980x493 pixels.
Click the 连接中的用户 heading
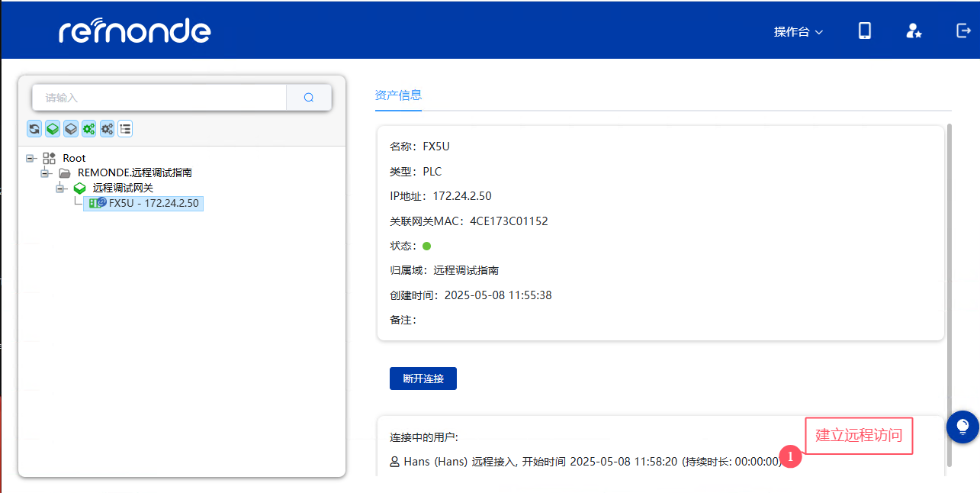(x=424, y=437)
